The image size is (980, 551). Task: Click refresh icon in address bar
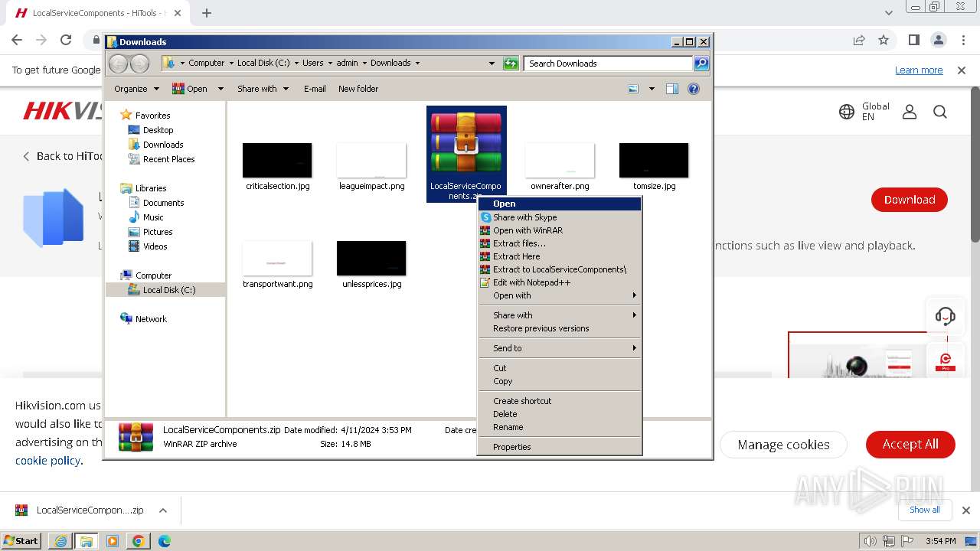(511, 64)
